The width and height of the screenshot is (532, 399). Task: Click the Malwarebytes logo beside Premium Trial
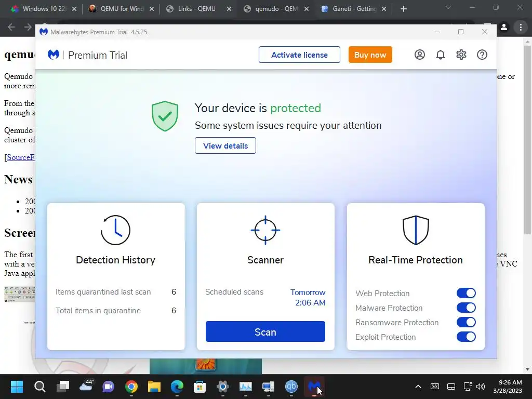(x=54, y=55)
